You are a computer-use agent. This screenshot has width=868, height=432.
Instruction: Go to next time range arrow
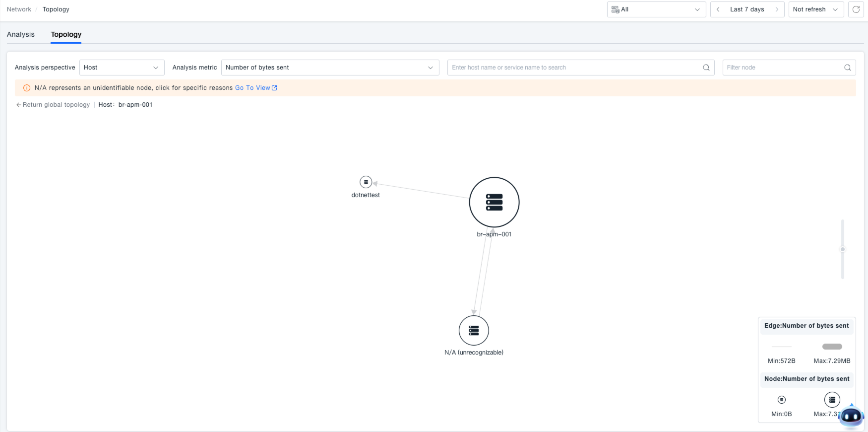coord(777,9)
